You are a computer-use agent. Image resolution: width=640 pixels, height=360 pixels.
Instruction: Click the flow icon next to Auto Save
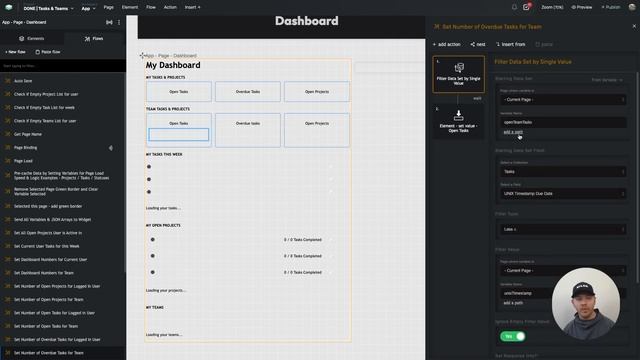pyautogui.click(x=7, y=81)
